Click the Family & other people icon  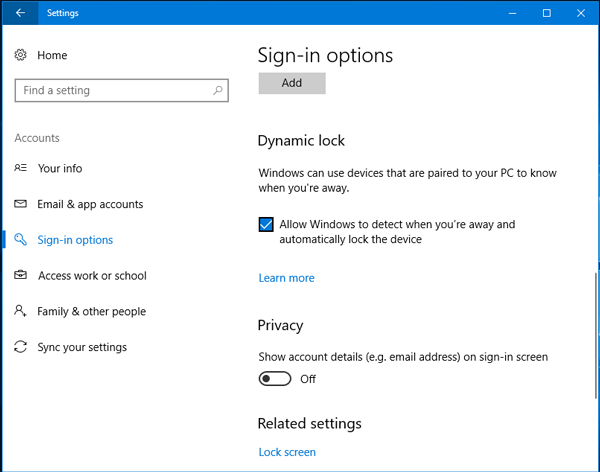point(20,310)
